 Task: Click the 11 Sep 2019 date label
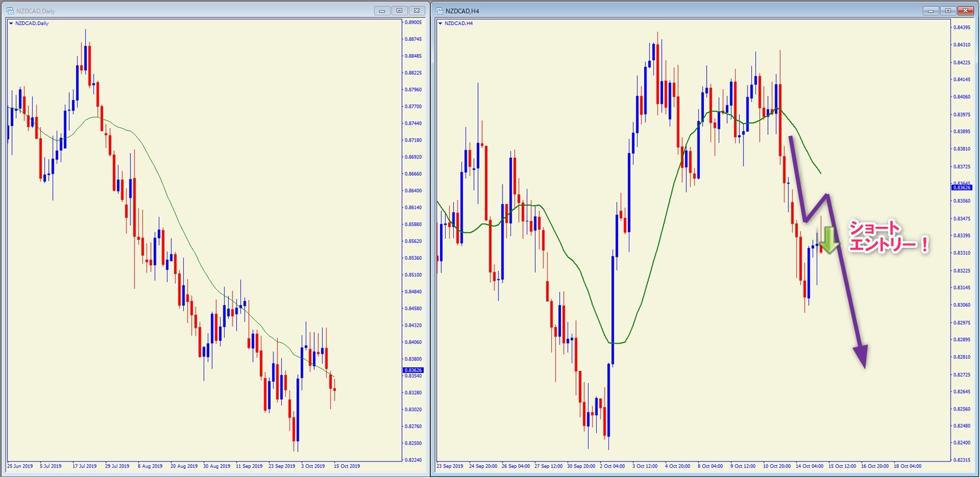click(x=250, y=466)
